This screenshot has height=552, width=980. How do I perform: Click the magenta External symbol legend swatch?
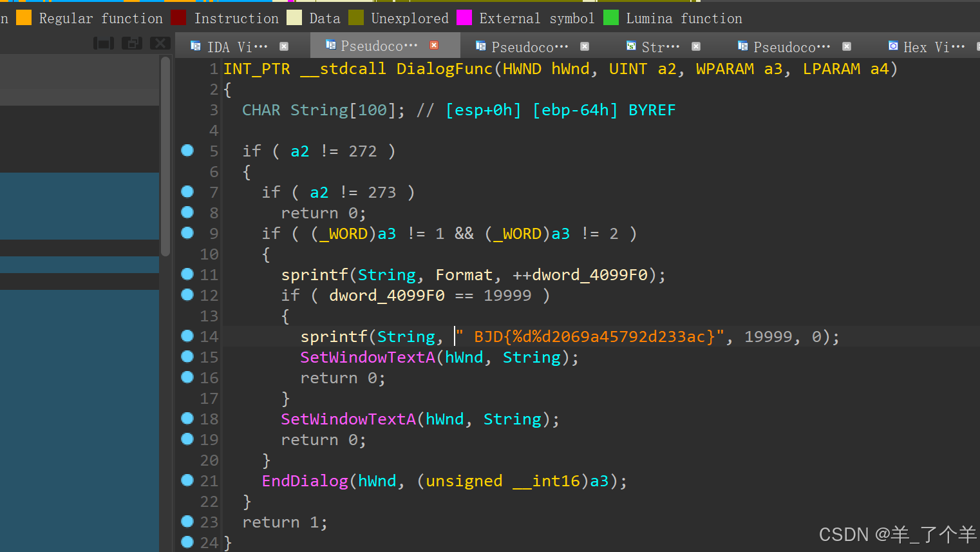(x=464, y=17)
